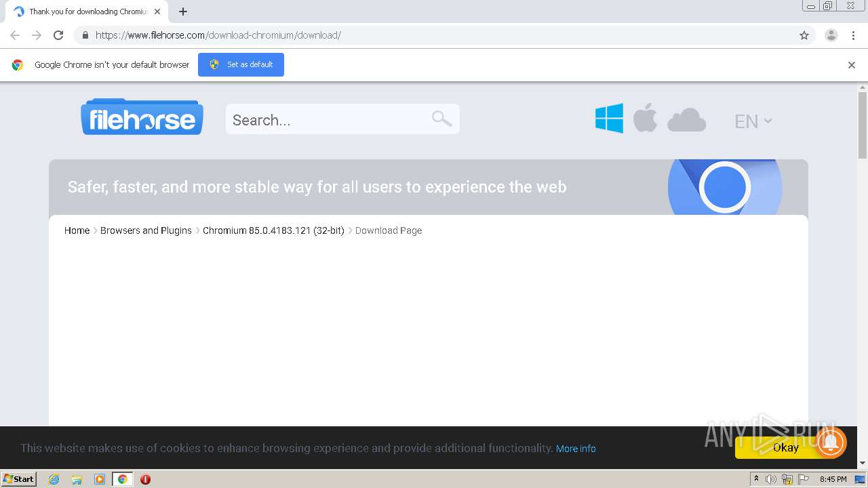The height and width of the screenshot is (488, 868).
Task: Open Chromium 85.0.4183.121 (32-bit) breadcrumb
Action: (x=273, y=230)
